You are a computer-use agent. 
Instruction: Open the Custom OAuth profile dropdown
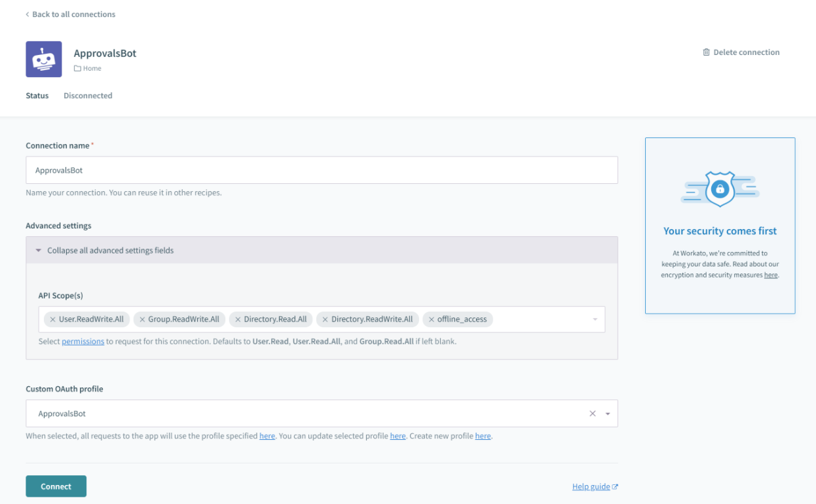608,414
